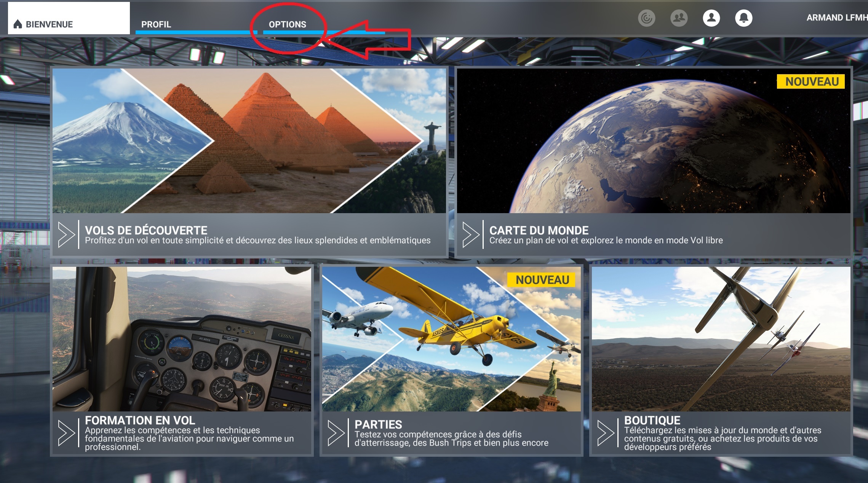Click the chevron arrow beside Carte du Monde
The width and height of the screenshot is (868, 483).
coord(471,234)
